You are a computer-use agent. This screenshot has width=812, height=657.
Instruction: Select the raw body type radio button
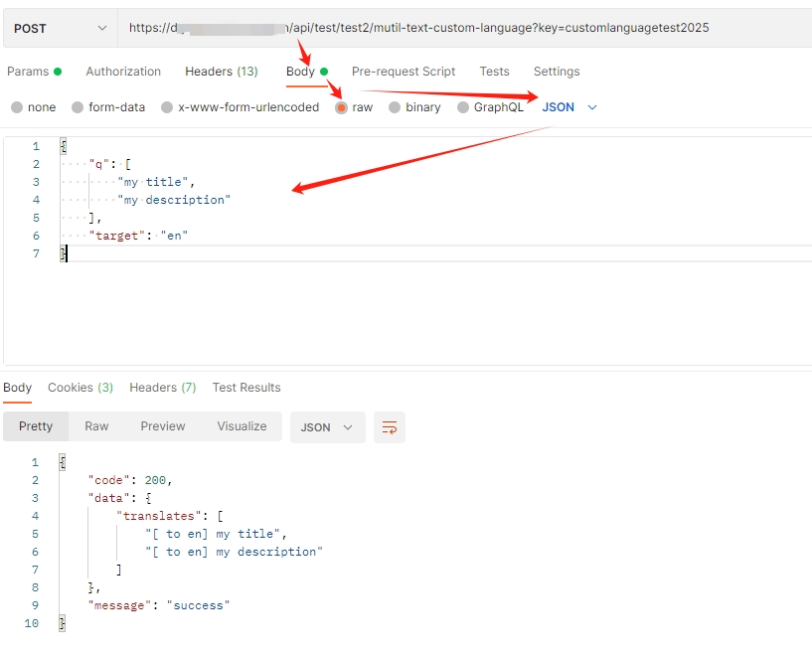point(342,107)
